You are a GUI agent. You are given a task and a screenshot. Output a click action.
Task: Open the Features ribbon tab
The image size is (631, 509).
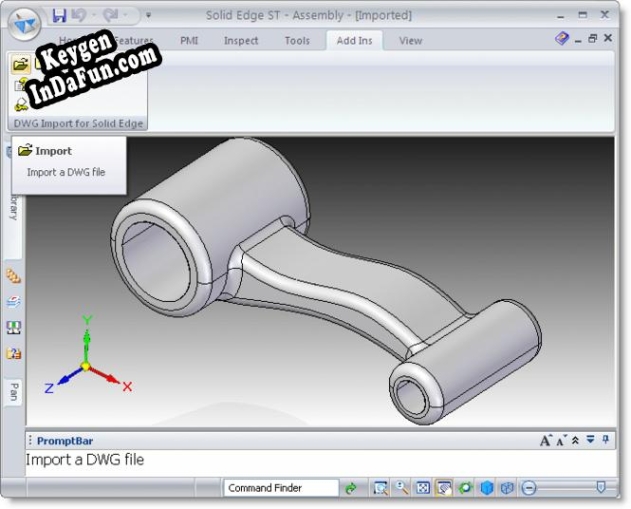(x=134, y=41)
